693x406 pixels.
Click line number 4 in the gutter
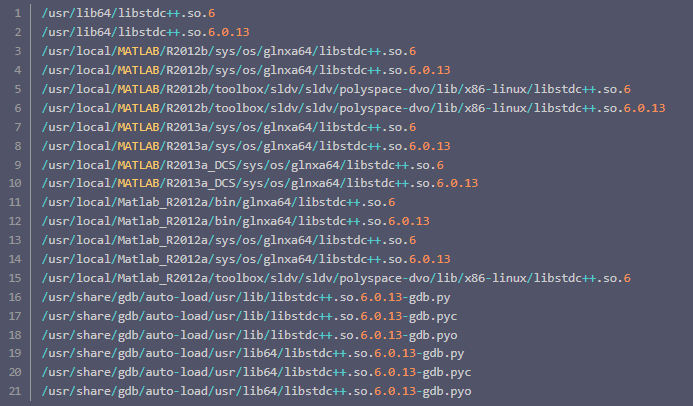click(x=18, y=70)
